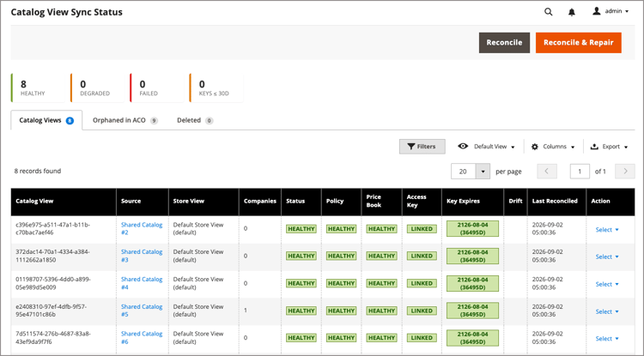Click catalog view ID starting 7d511574

tap(53, 338)
